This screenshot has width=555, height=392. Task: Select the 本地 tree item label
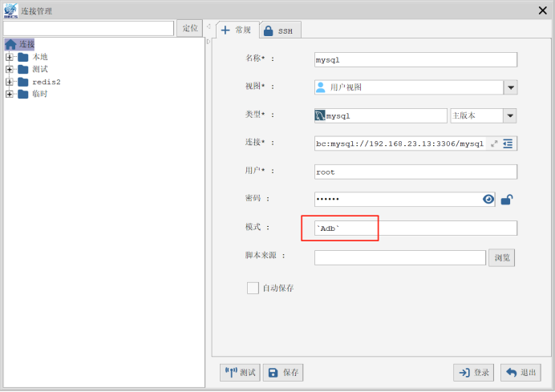pyautogui.click(x=40, y=57)
